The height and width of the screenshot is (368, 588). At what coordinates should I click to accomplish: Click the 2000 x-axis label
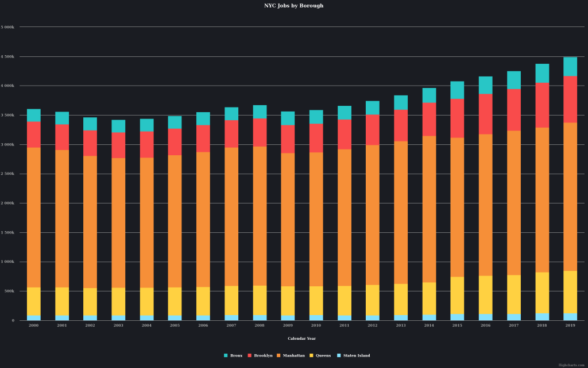point(34,325)
